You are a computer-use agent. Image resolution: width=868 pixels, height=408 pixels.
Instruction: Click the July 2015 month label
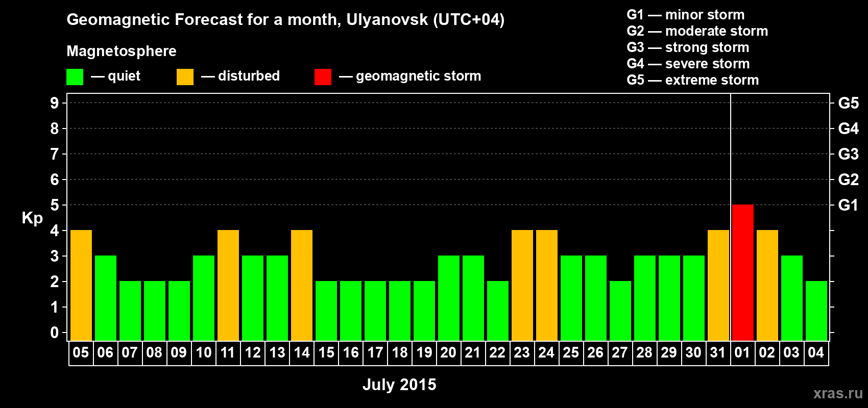pos(399,385)
